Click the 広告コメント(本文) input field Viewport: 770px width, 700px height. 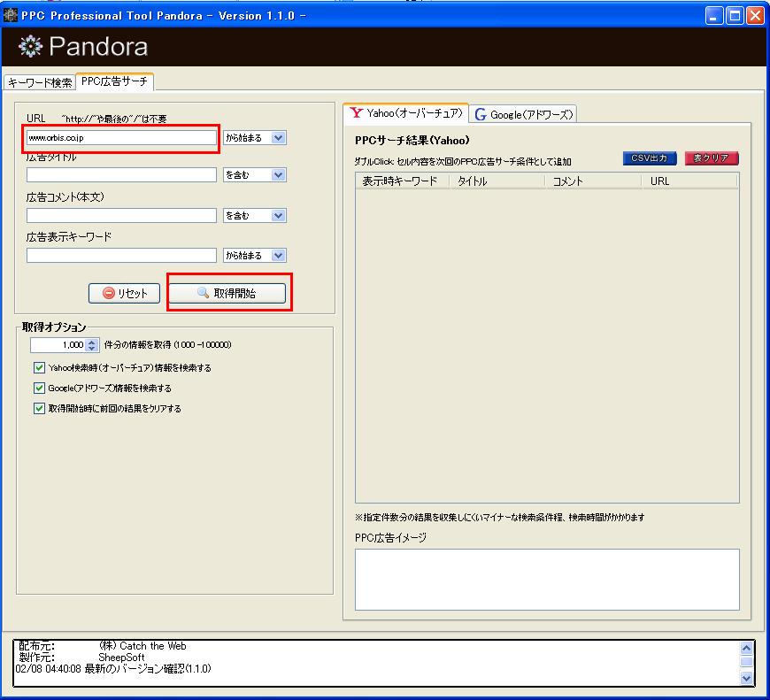pyautogui.click(x=121, y=216)
